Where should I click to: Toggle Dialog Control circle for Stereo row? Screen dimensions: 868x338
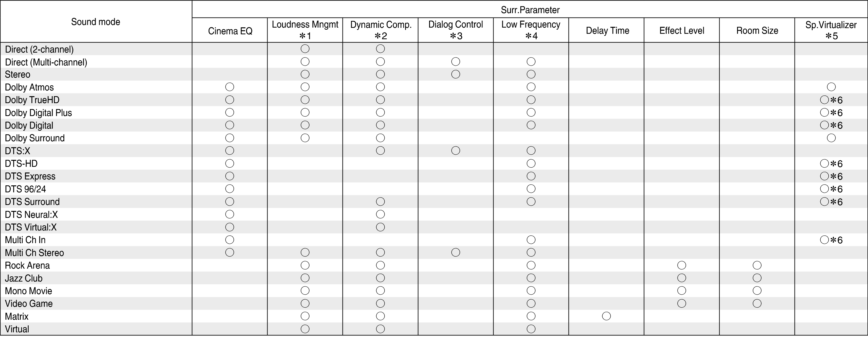pyautogui.click(x=456, y=74)
